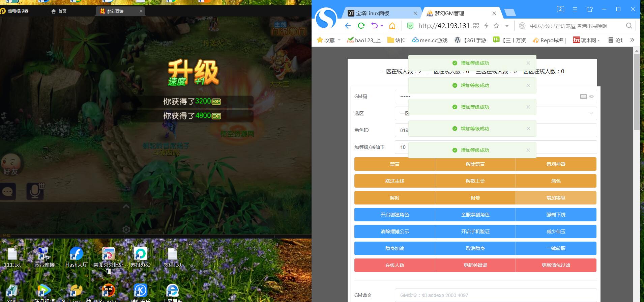The width and height of the screenshot is (644, 302).
Task: Toggle bookmark star for this page
Action: (x=496, y=26)
